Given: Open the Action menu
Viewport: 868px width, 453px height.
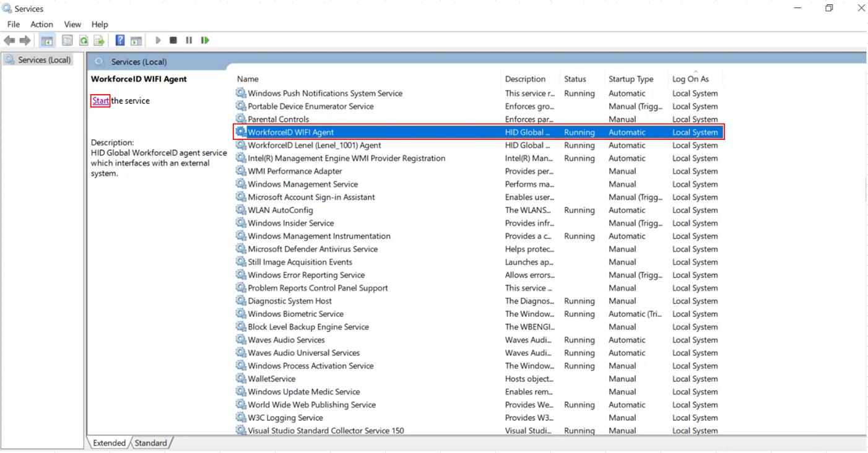Looking at the screenshot, I should 41,24.
